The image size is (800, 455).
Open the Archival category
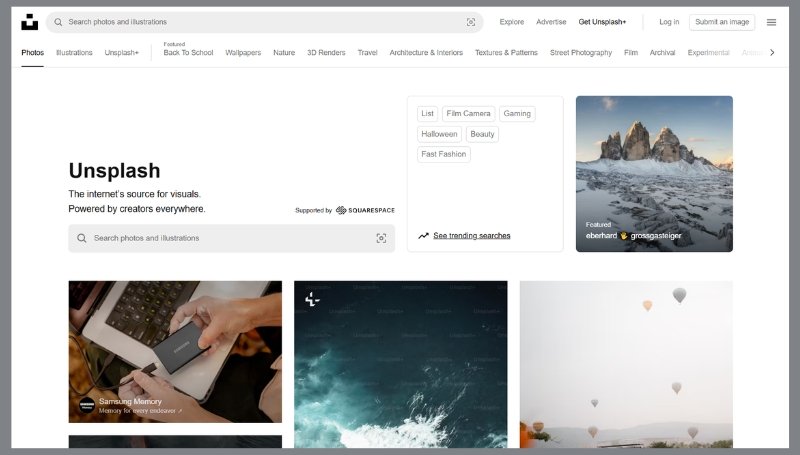662,53
